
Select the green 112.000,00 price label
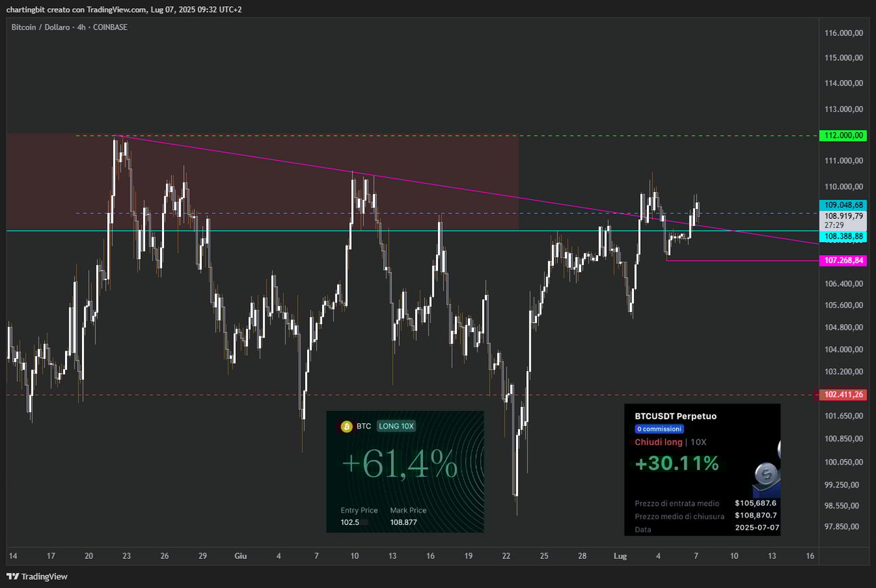843,136
